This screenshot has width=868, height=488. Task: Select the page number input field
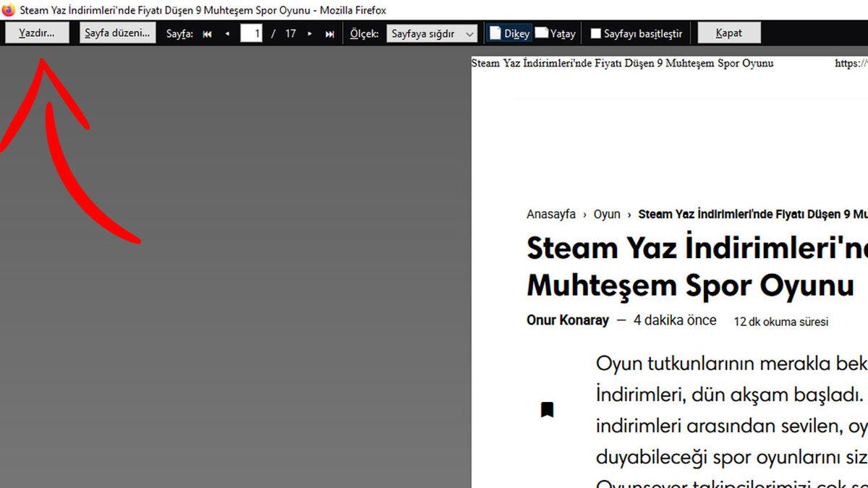(251, 33)
